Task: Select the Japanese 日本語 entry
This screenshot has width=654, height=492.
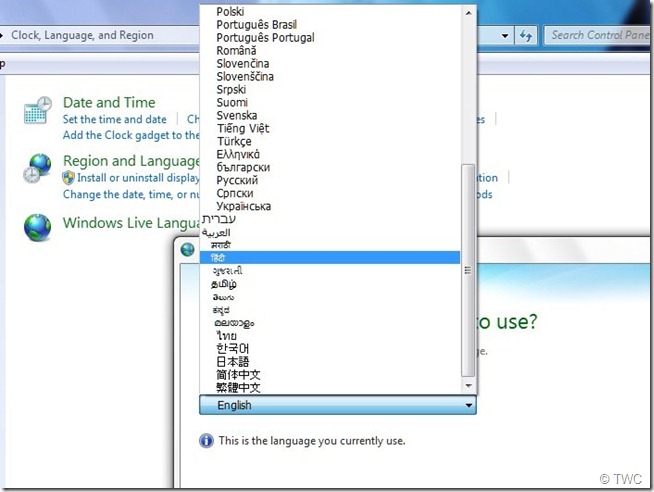Action: (x=331, y=361)
